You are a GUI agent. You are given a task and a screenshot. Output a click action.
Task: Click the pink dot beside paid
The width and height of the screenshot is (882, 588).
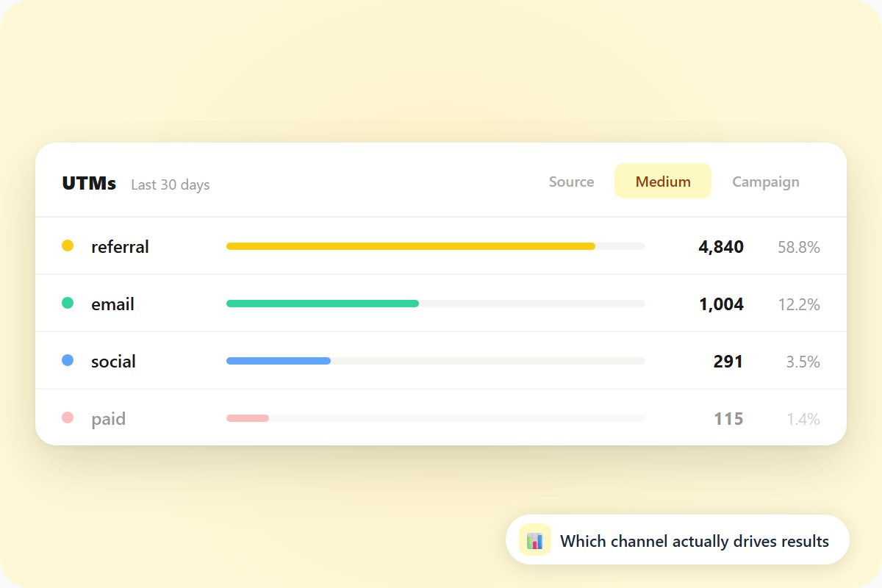(x=68, y=418)
